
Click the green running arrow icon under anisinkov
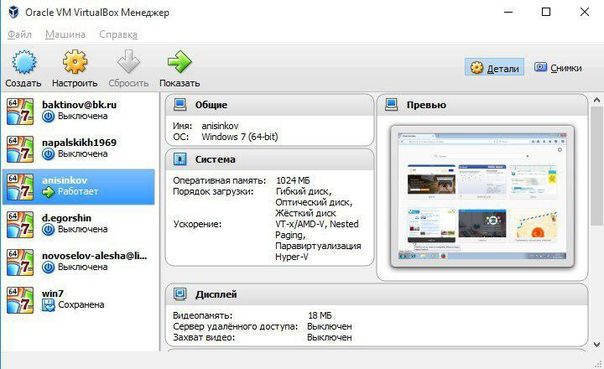pos(48,192)
